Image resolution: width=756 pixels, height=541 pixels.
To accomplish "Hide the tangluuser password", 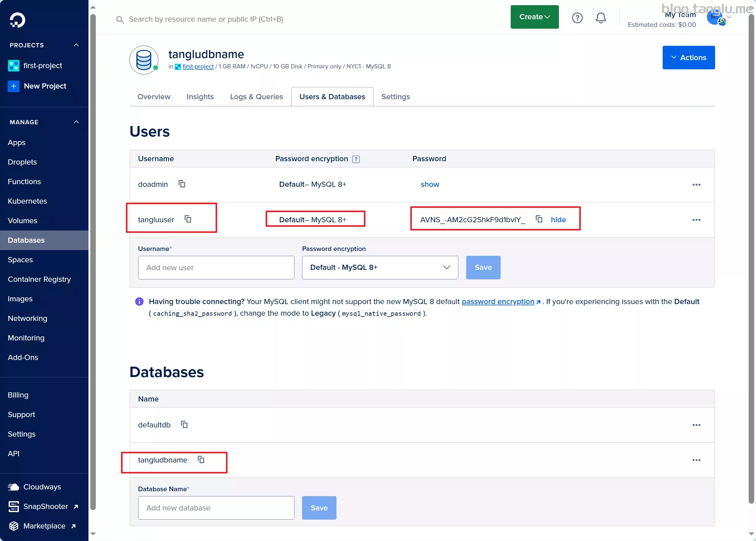I will pos(558,220).
